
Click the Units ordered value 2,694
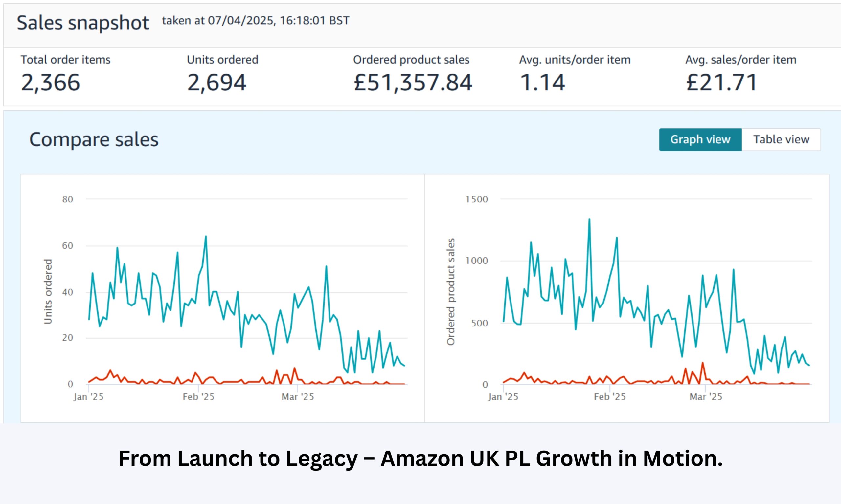coord(216,83)
